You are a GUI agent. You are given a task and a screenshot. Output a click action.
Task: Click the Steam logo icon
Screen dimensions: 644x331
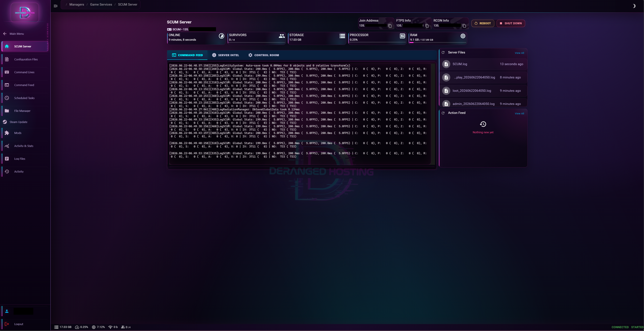point(5,122)
